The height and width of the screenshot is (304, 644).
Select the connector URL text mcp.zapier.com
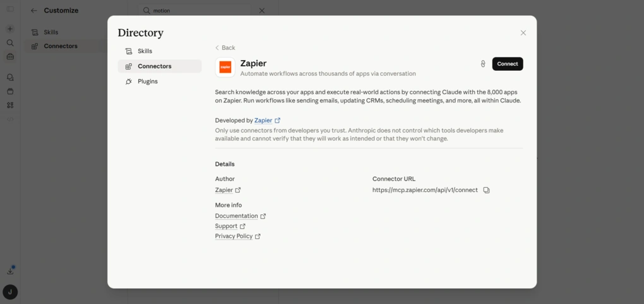(x=425, y=190)
